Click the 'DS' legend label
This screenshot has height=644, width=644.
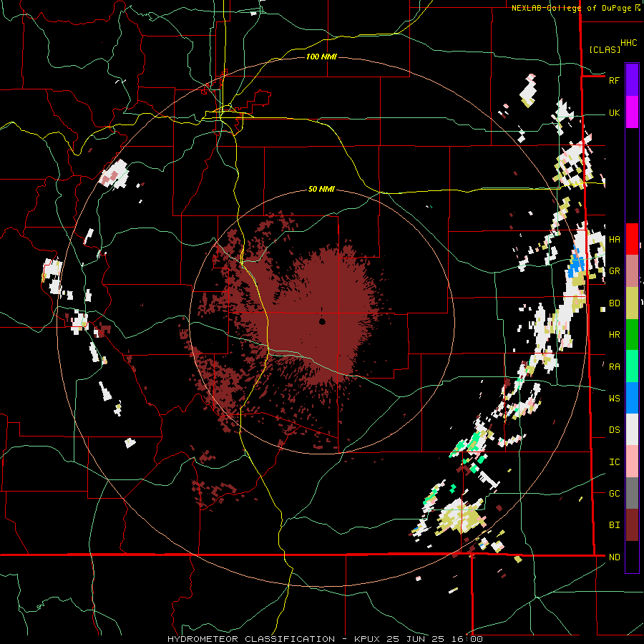click(614, 430)
